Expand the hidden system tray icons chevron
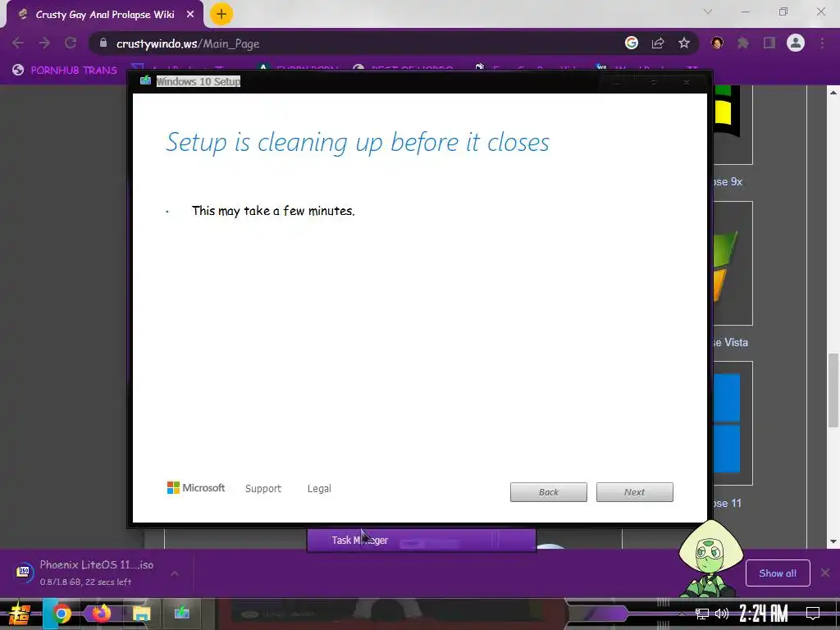This screenshot has height=630, width=840. tap(682, 614)
